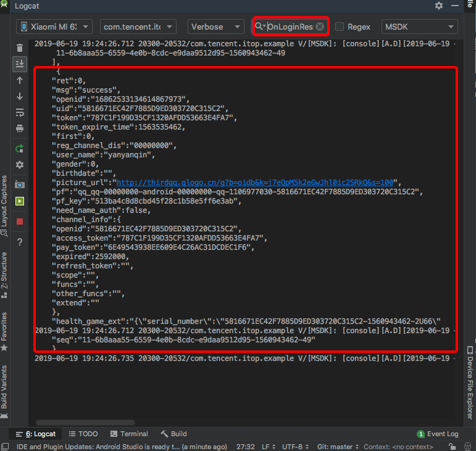Image resolution: width=476 pixels, height=451 pixels.
Task: Restart logcat with green refresh icon
Action: point(20,149)
